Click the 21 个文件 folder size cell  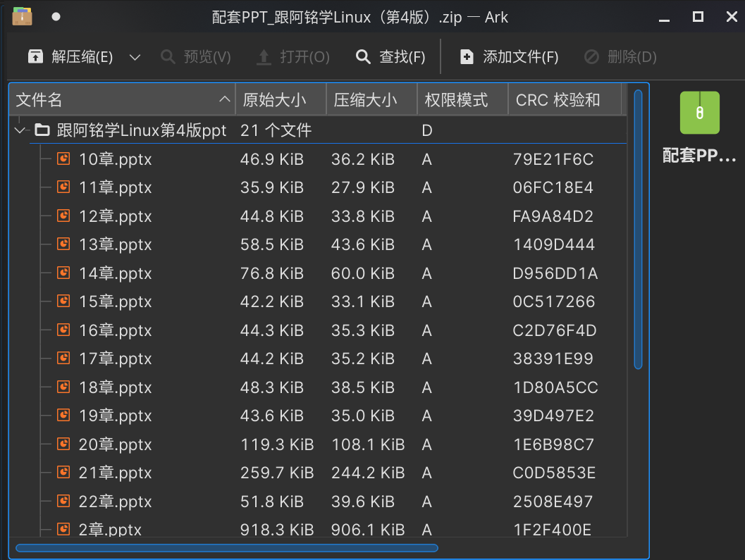[x=276, y=130]
